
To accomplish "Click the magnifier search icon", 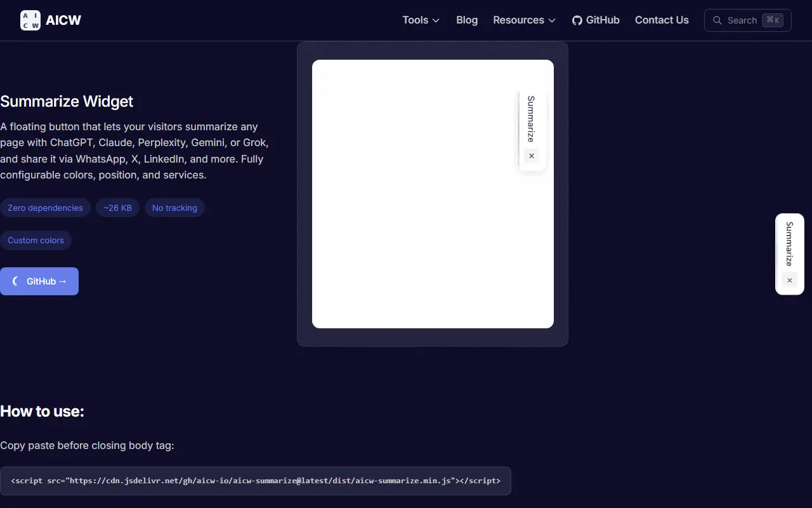I will pos(717,20).
